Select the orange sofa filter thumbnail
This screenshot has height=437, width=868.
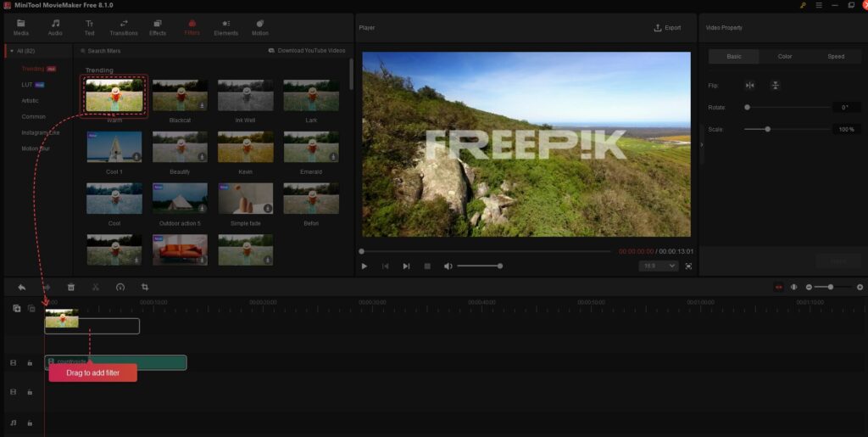[x=180, y=249]
